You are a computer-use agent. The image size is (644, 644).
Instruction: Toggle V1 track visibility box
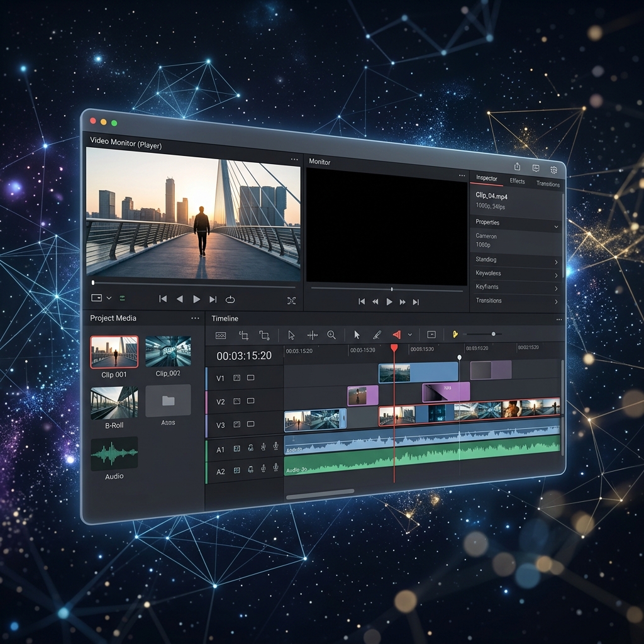click(250, 378)
